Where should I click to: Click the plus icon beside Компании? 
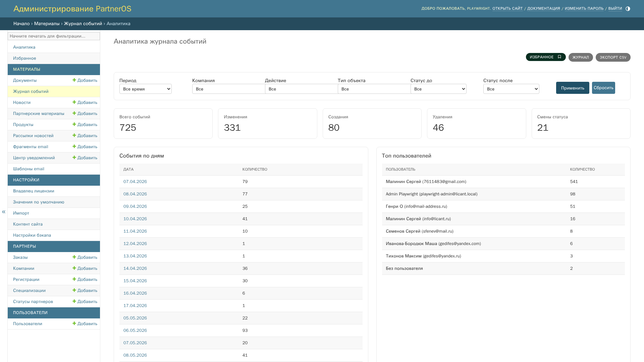pos(74,268)
